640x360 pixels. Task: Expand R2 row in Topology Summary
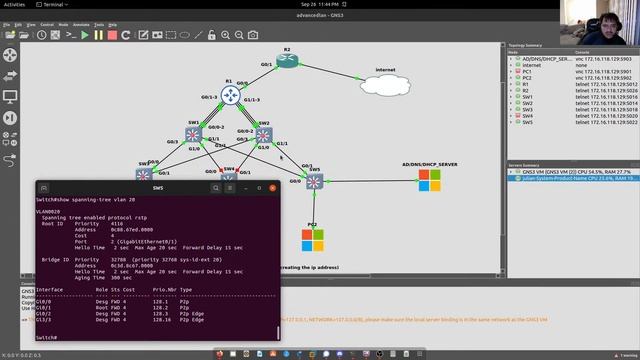[511, 91]
